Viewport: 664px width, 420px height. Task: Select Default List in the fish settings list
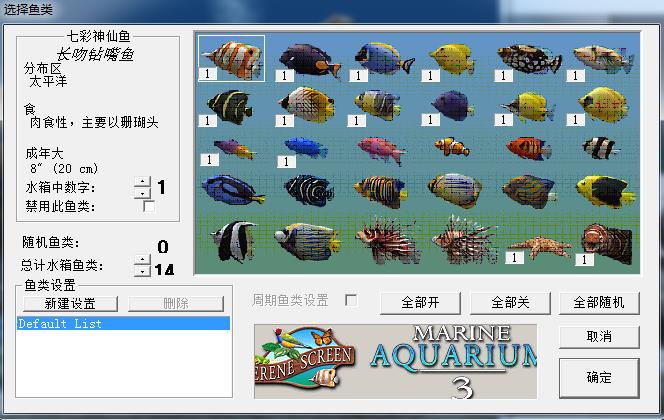click(124, 324)
